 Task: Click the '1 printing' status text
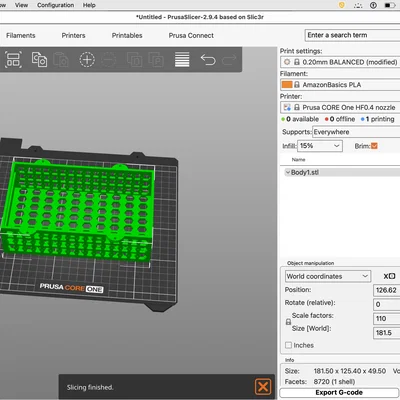pyautogui.click(x=380, y=119)
